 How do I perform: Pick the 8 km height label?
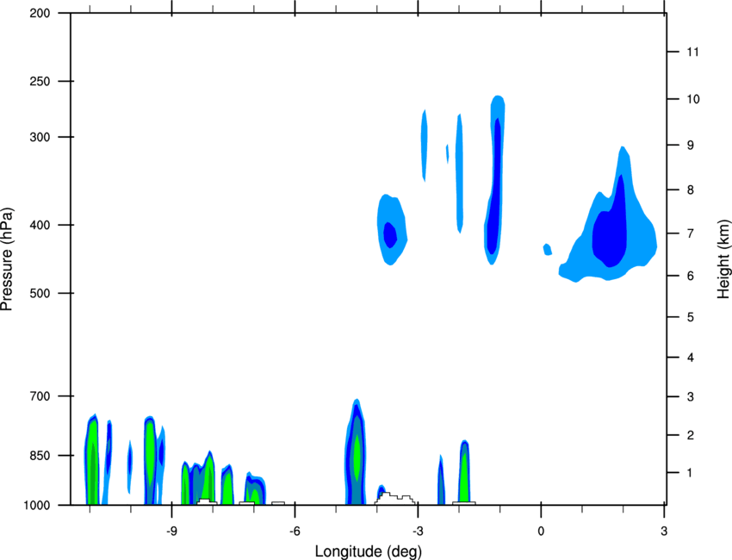[x=691, y=190]
